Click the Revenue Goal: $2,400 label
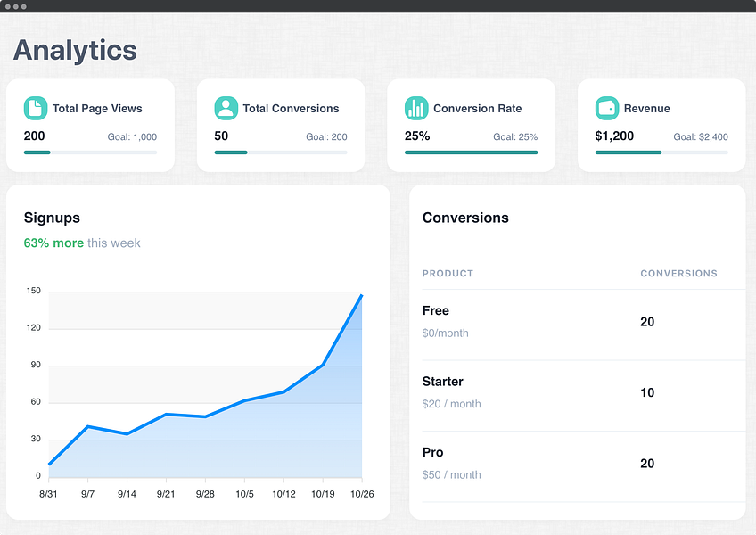 [701, 137]
